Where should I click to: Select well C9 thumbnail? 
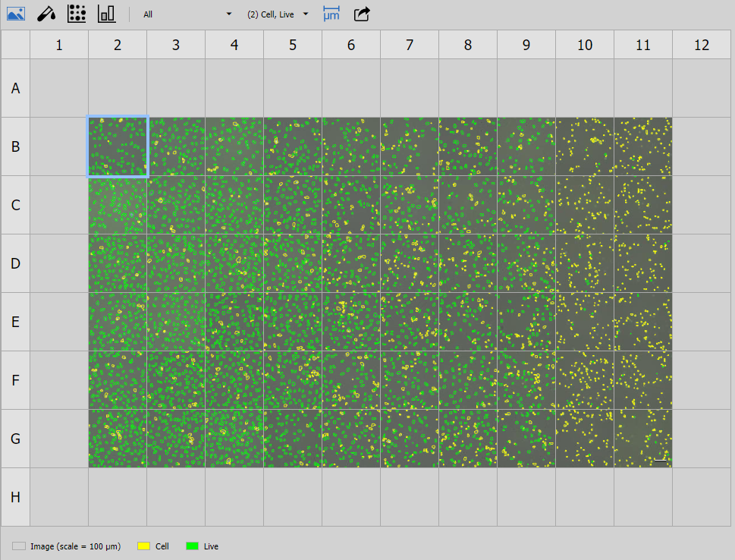[526, 205]
